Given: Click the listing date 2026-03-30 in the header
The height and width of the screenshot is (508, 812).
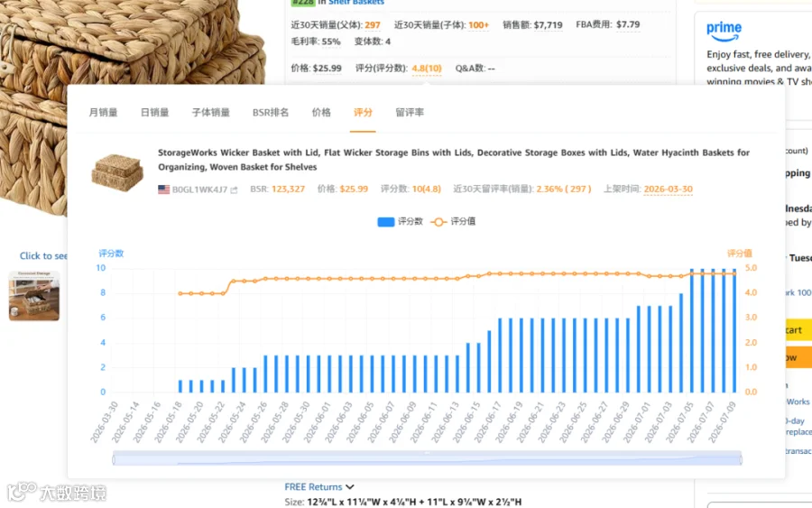Looking at the screenshot, I should click(x=668, y=189).
